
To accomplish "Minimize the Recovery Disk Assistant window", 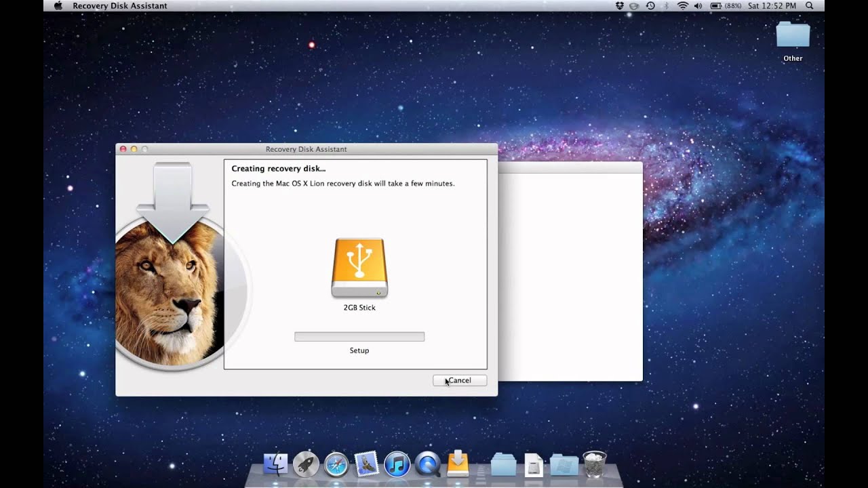I will 134,149.
